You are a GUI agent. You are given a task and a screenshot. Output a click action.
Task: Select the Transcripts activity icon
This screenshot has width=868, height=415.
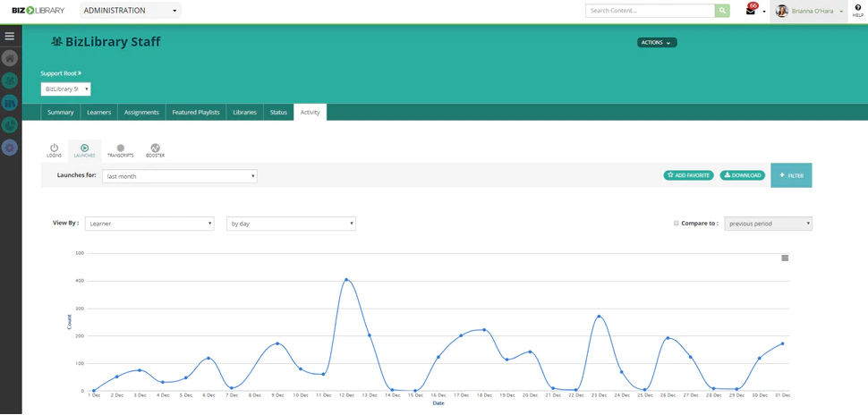(120, 150)
